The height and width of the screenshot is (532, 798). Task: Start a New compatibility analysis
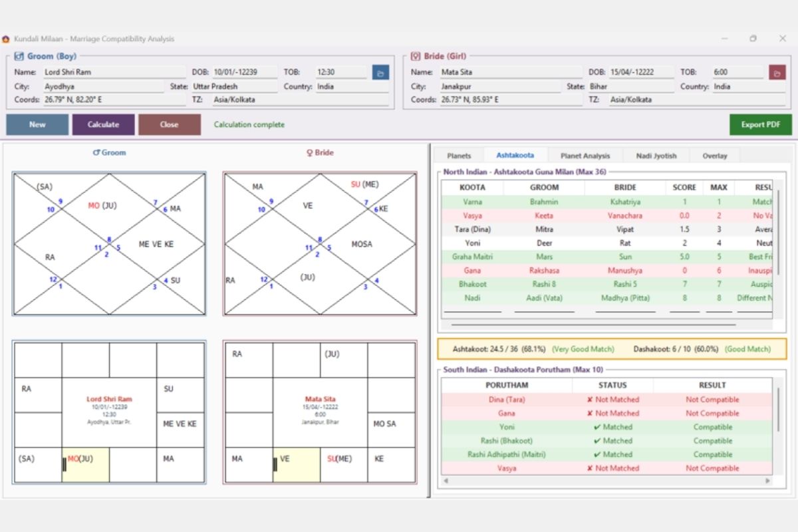coord(37,124)
